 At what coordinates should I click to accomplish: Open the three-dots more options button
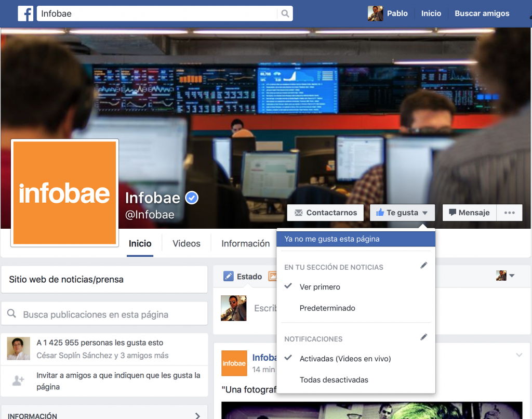click(509, 213)
